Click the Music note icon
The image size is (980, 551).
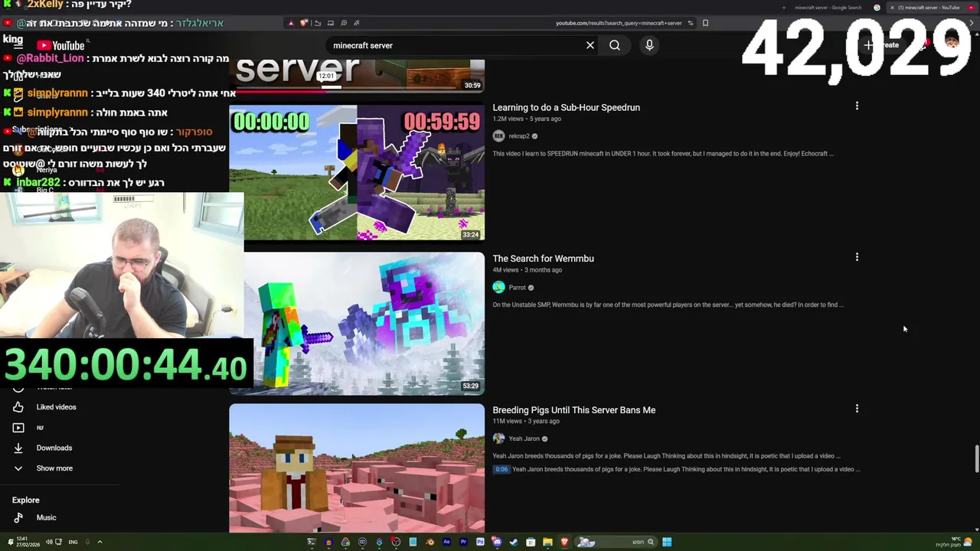[x=18, y=517]
